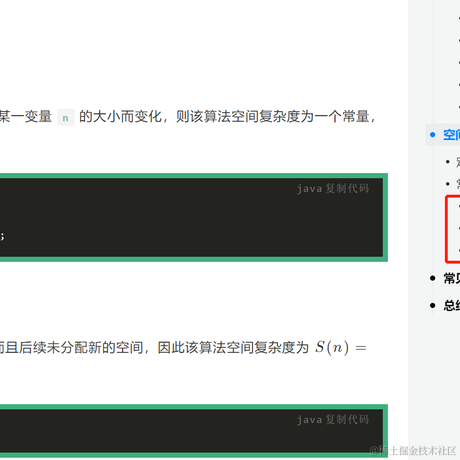Open the highlighted blue 空间 outline entry
Image resolution: width=460 pixels, height=460 pixels.
click(451, 135)
